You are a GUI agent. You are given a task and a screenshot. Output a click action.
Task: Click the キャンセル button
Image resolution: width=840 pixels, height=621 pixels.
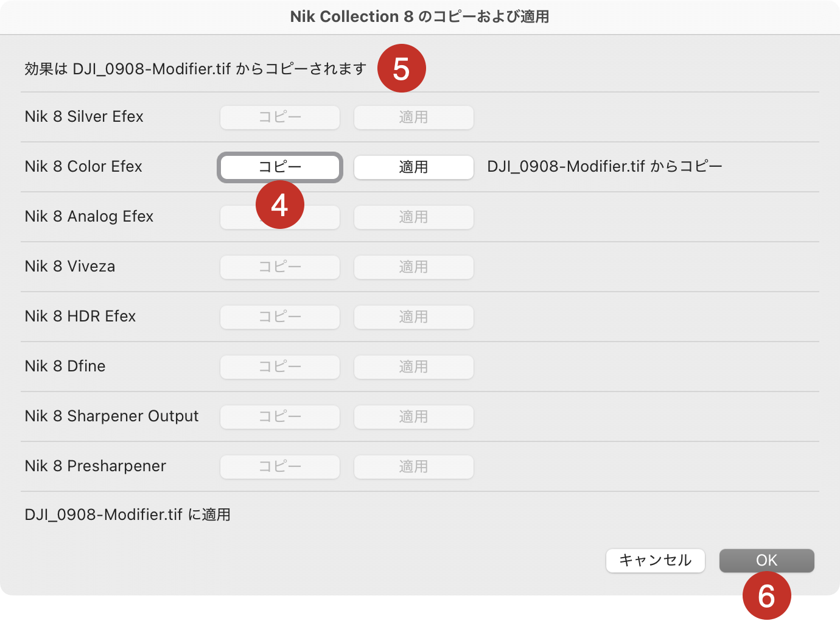(x=656, y=561)
